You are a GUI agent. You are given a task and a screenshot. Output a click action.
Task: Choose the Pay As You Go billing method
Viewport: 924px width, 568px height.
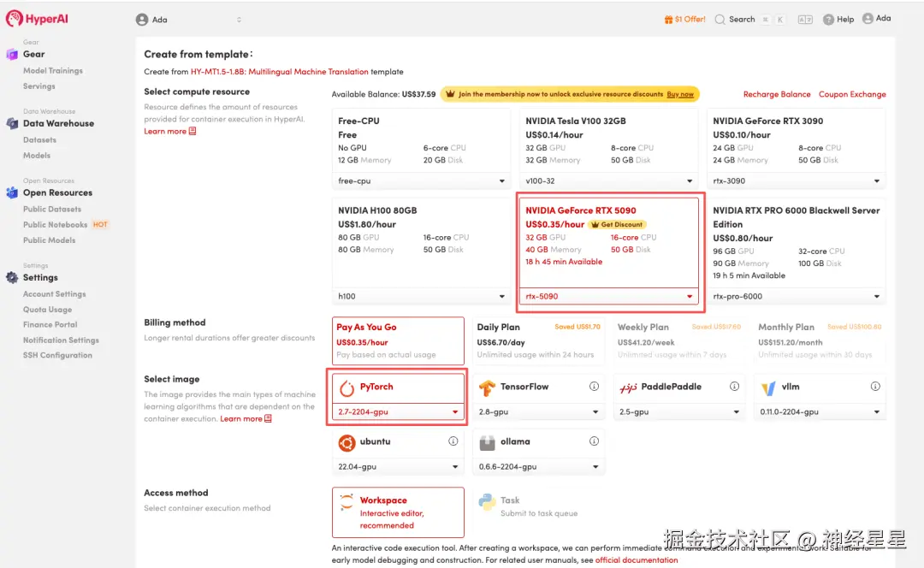point(398,341)
